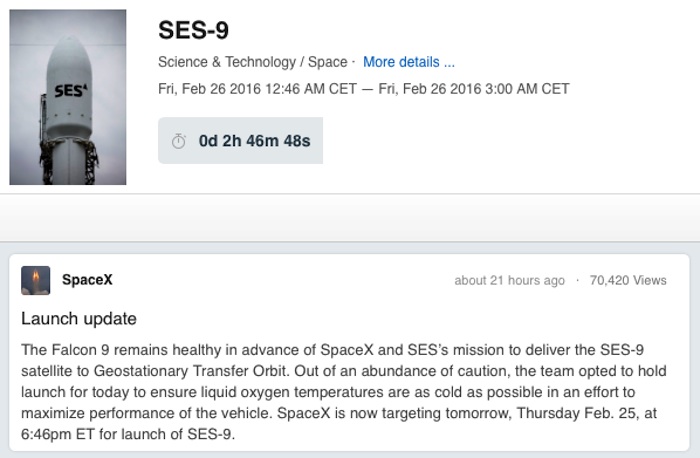Click the SES logo on the rocket

[71, 91]
